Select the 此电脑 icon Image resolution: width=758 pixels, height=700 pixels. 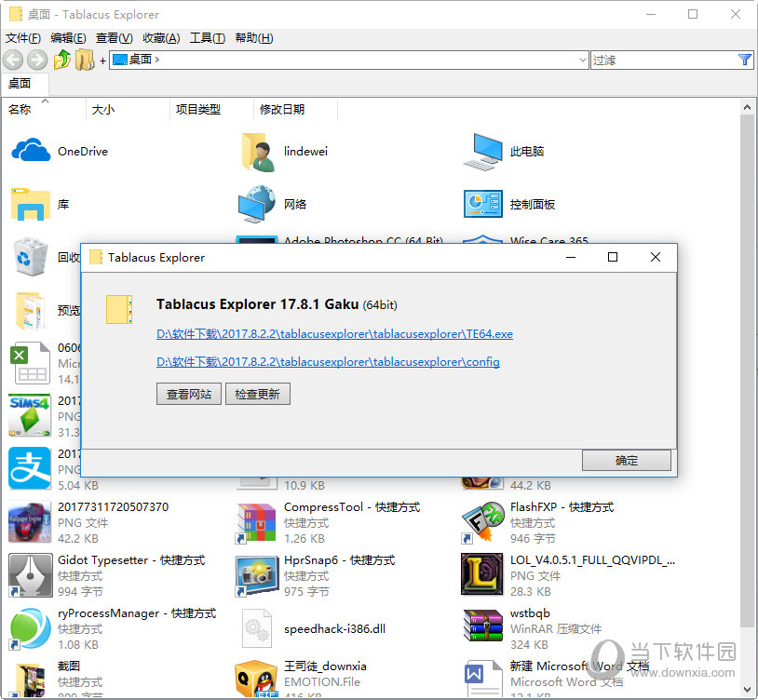coord(483,151)
